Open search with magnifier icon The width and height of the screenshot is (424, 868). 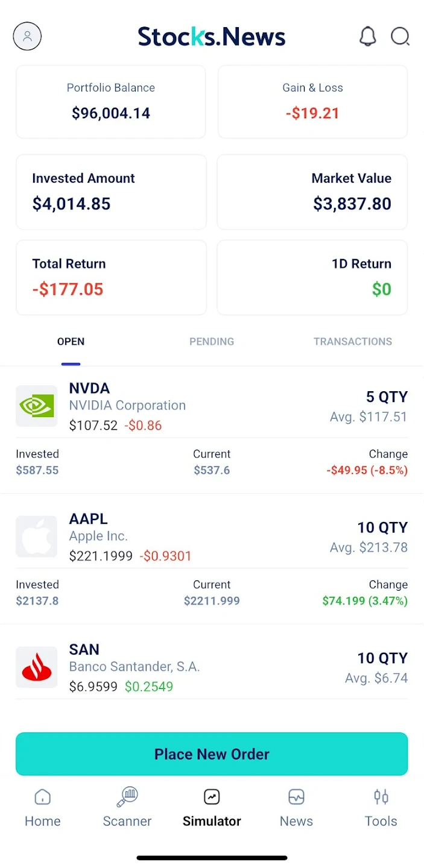coord(400,36)
